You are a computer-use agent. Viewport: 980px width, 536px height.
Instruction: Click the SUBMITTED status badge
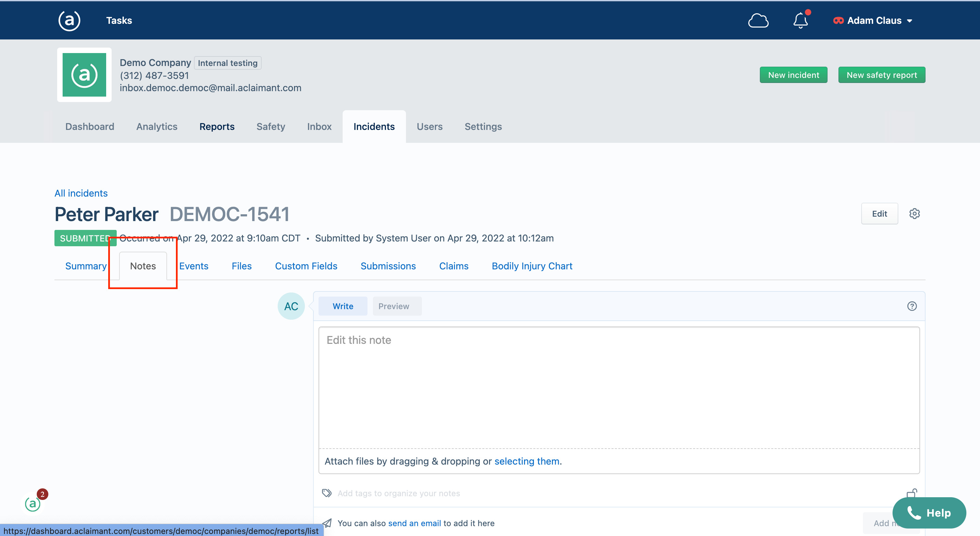point(85,238)
